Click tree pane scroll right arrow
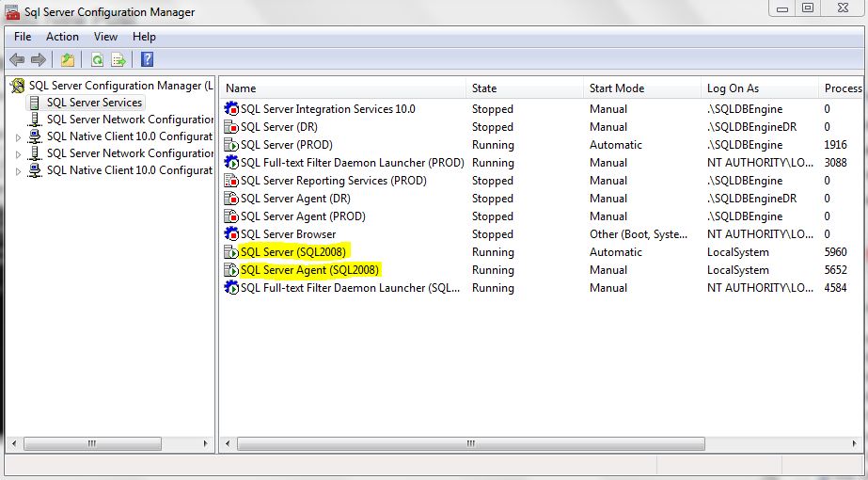The image size is (868, 480). pyautogui.click(x=205, y=443)
